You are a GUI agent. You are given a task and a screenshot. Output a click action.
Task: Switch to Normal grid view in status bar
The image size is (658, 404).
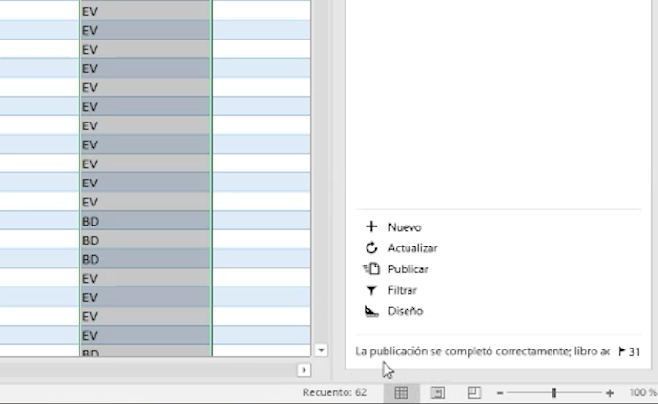point(401,393)
